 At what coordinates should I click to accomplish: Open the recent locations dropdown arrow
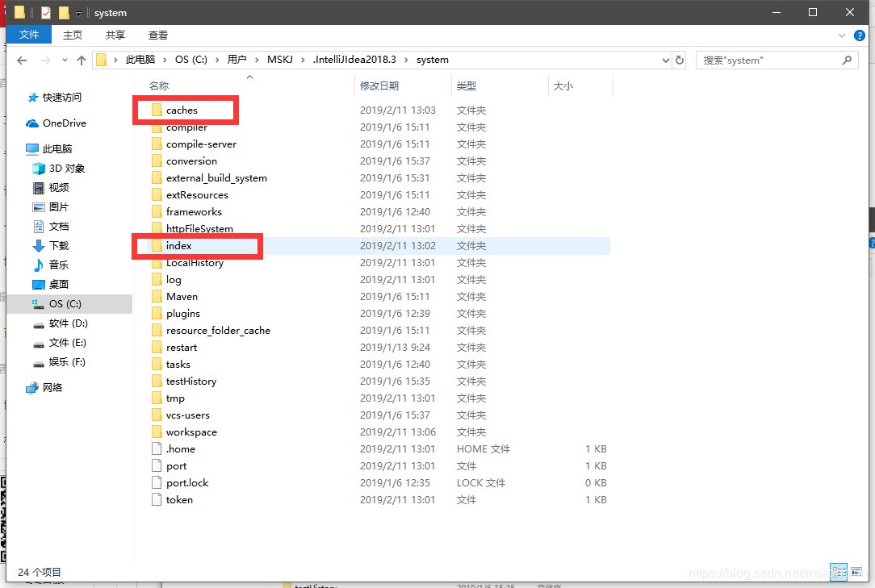pos(65,60)
